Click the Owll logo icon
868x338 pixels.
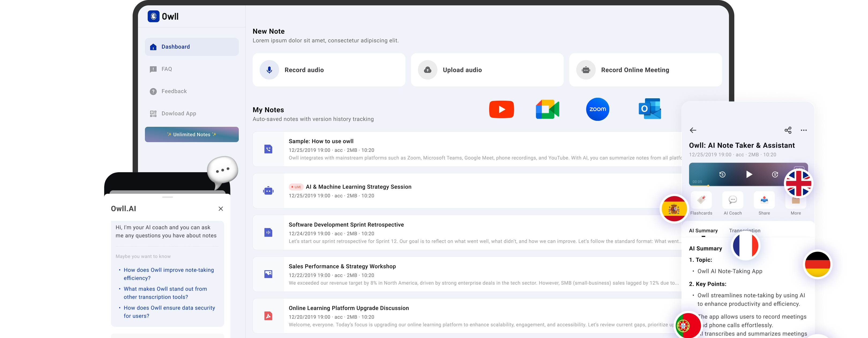[x=154, y=16]
